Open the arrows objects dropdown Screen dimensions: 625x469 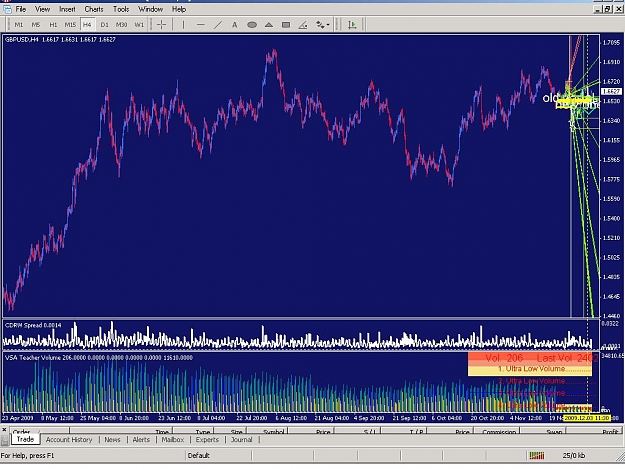click(322, 25)
